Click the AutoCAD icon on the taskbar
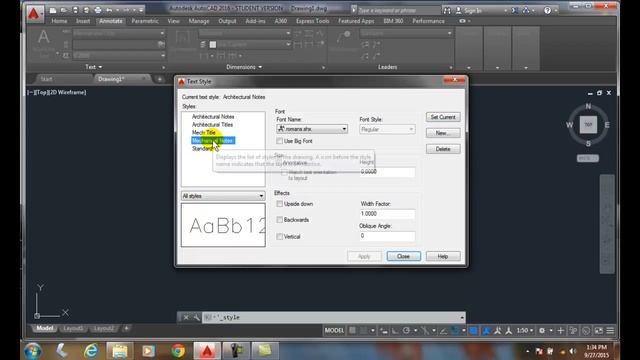Screen dimensions: 640x360 (207, 351)
